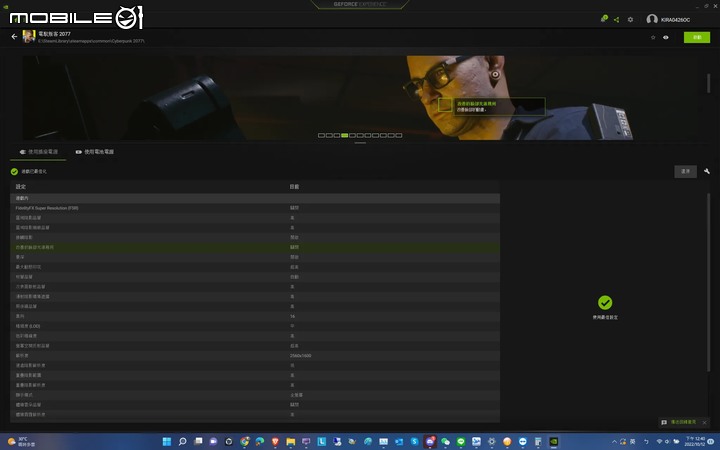Open Brave browser from taskbar
The height and width of the screenshot is (450, 720).
[275, 441]
